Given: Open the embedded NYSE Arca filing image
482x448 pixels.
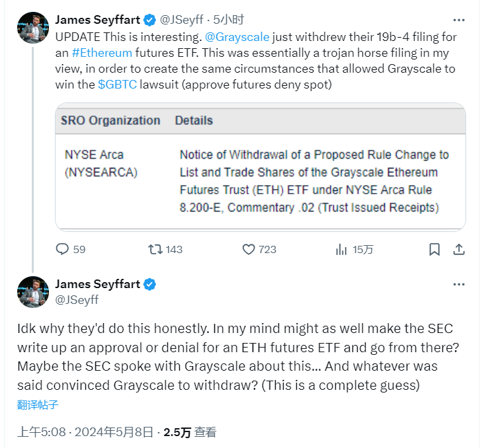Looking at the screenshot, I should tap(260, 167).
